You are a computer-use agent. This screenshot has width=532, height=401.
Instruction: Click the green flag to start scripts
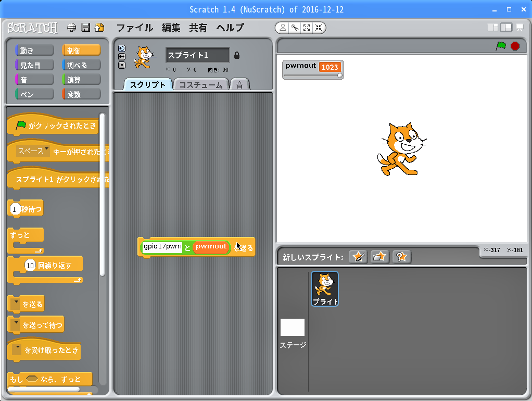pyautogui.click(x=501, y=46)
